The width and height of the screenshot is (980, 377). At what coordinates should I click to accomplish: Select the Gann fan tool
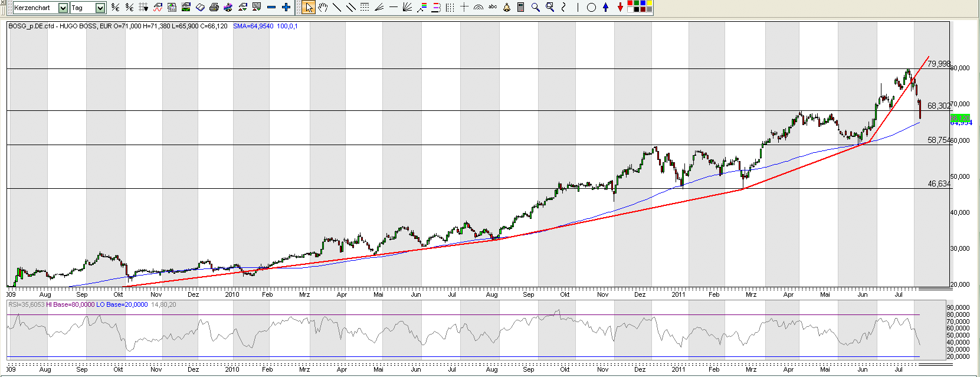click(407, 7)
